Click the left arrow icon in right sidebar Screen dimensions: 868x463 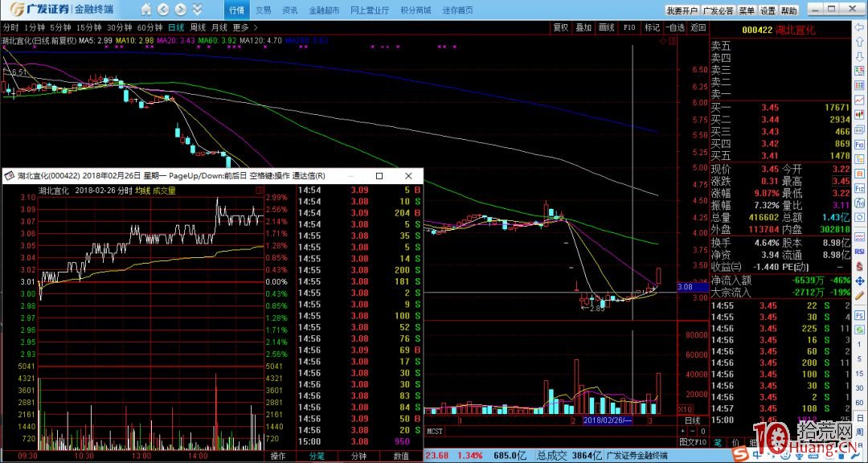point(859,27)
